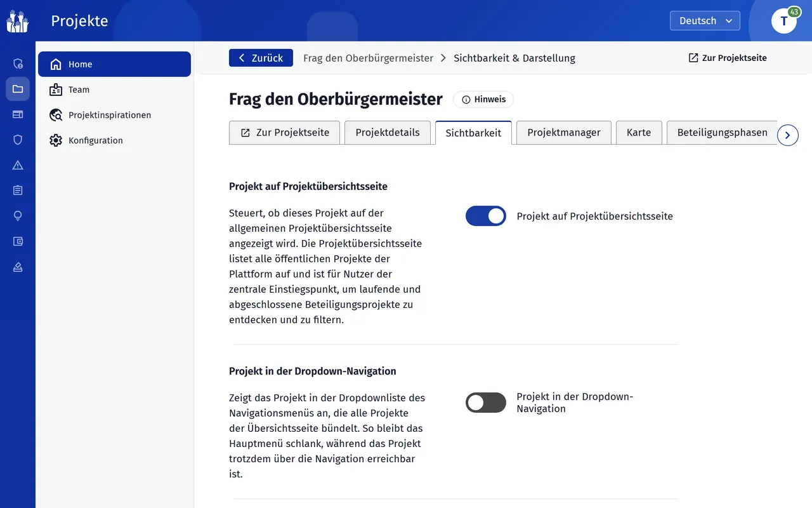Open the shield-with-user icon in the sidebar
The image size is (812, 508).
click(18, 63)
